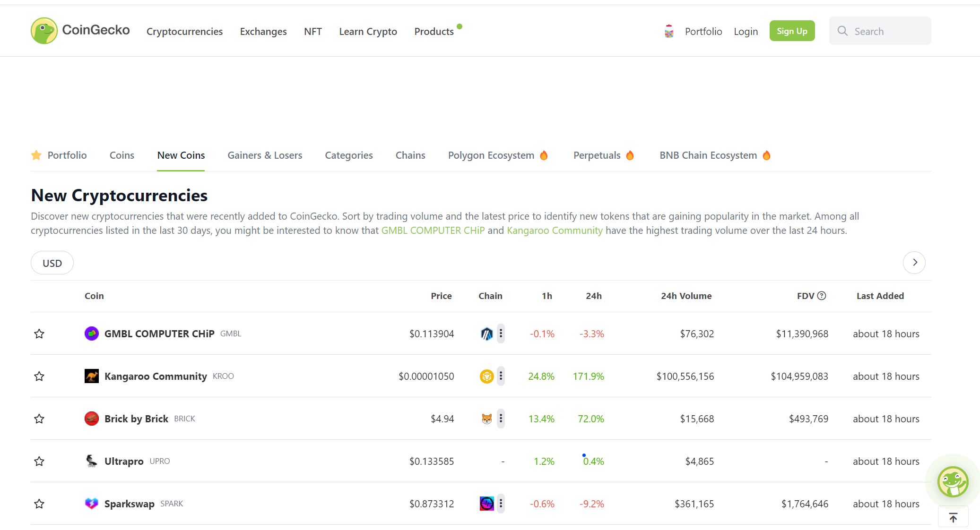Click the $0.873312 price value
Image resolution: width=980 pixels, height=530 pixels.
tap(432, 504)
